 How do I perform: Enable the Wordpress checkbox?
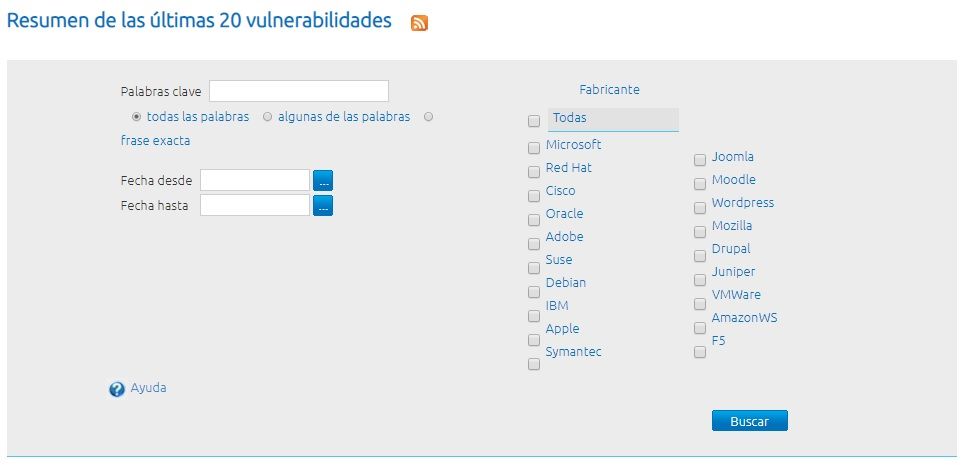point(700,207)
